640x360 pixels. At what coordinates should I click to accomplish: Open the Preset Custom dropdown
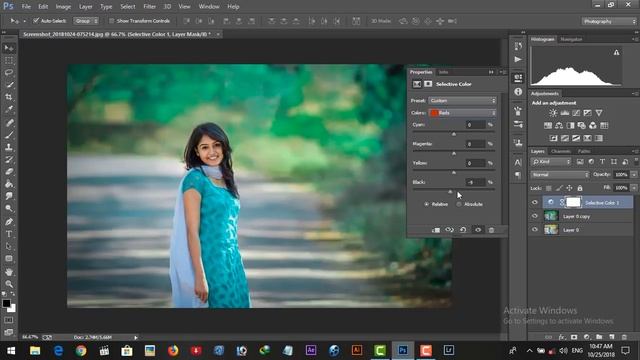coord(462,100)
